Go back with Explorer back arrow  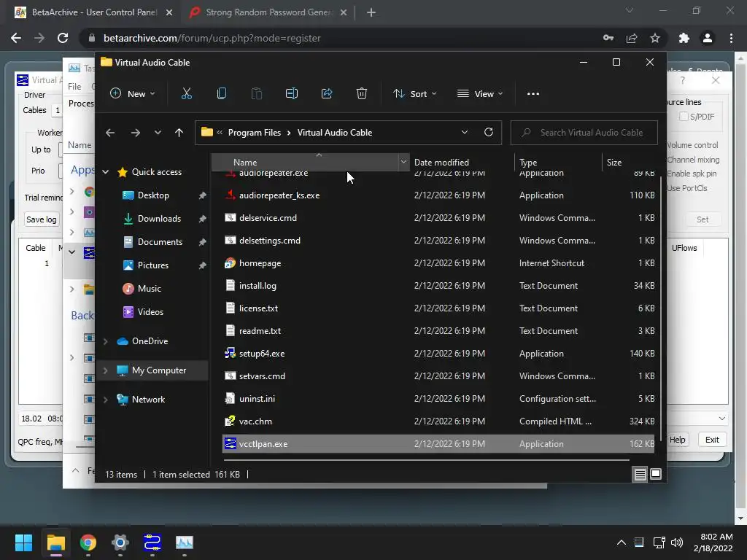point(110,133)
